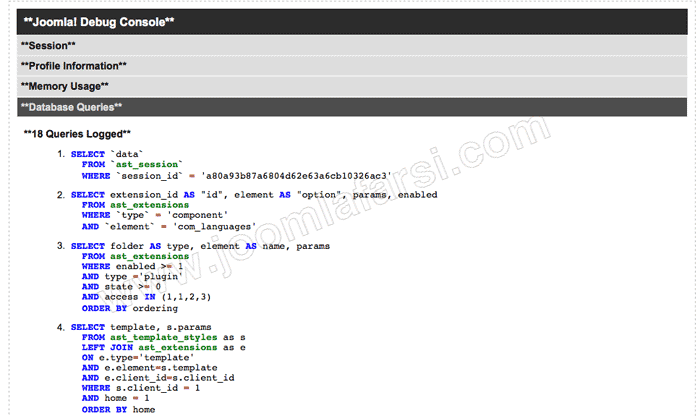This screenshot has width=700, height=416.
Task: Click 'LEFT JOIN ast_extensions as e' line
Action: [x=163, y=347]
